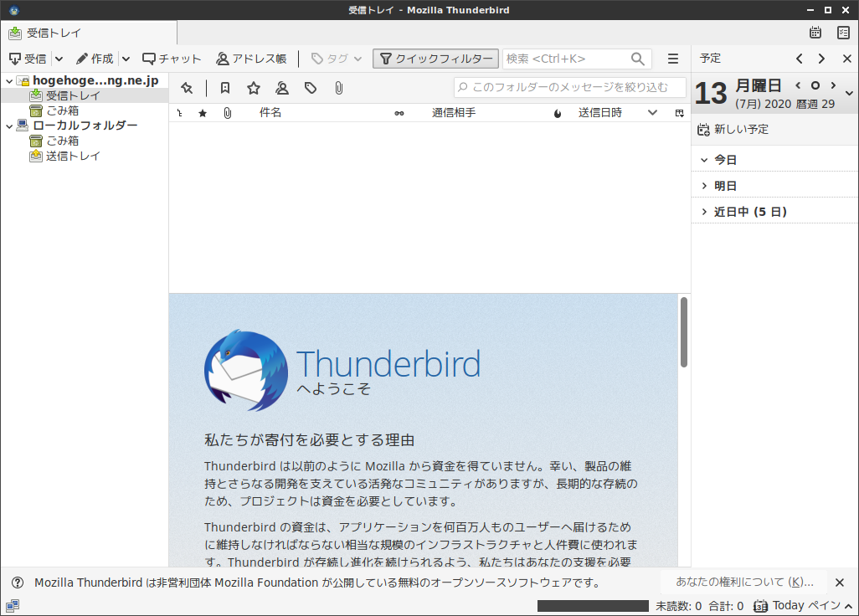Click the Thunderbird app icon in titlebar

point(14,10)
